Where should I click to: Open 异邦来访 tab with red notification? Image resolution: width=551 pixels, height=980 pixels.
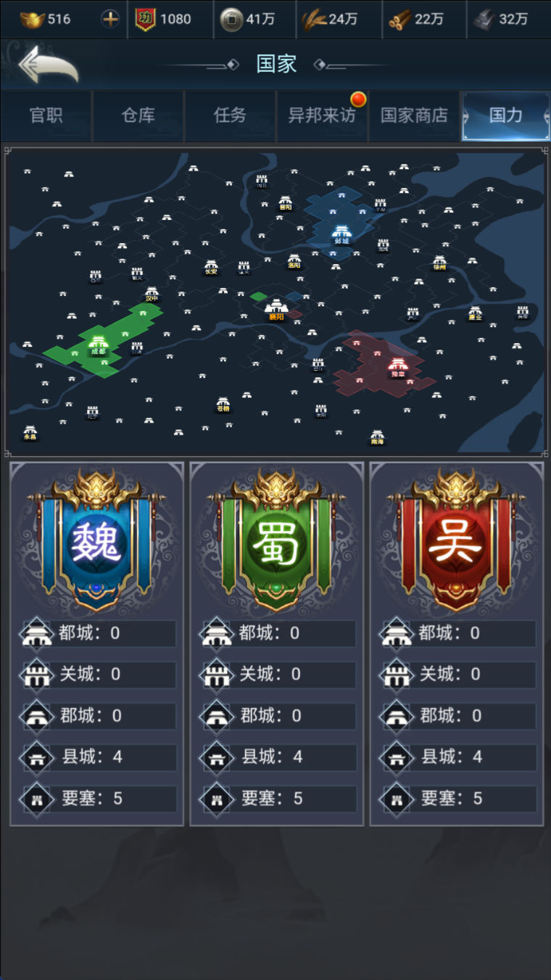pos(322,116)
